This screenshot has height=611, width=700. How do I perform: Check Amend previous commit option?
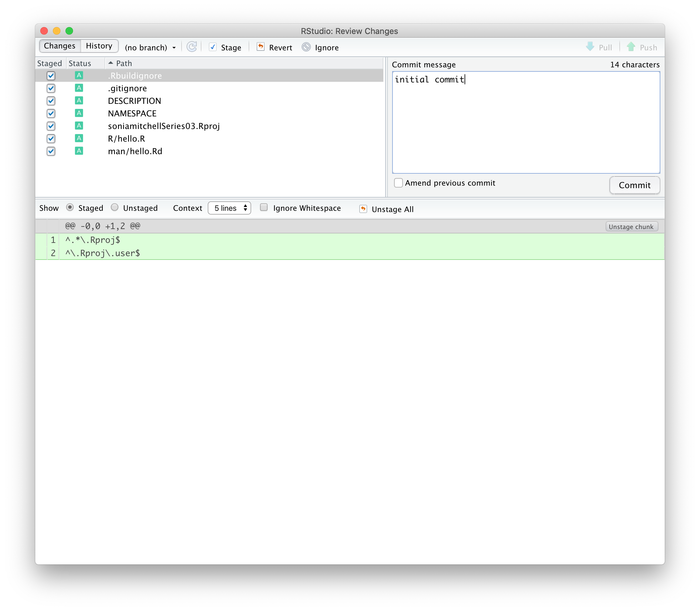(398, 183)
